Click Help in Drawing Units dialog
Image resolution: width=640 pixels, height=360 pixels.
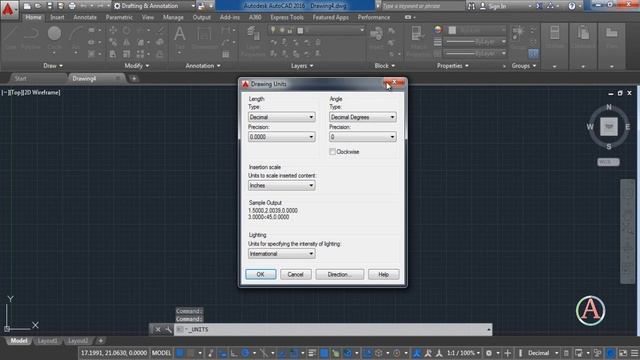383,274
